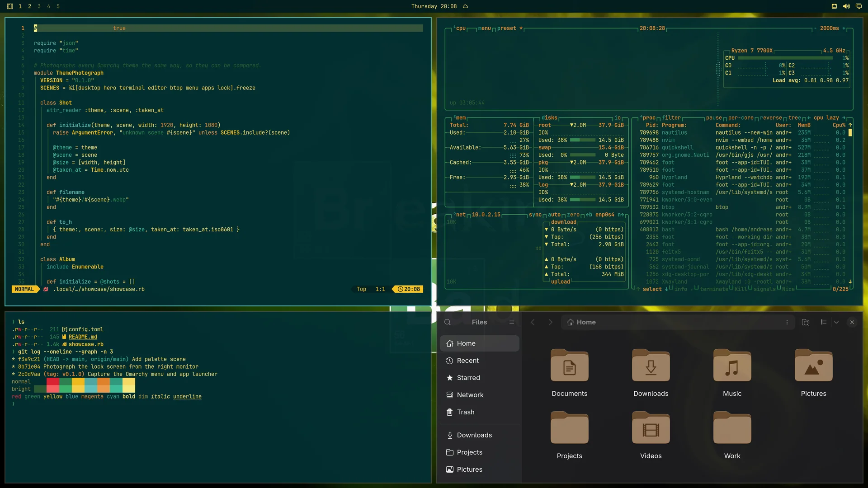The image size is (868, 488).
Task: Switch Files to list view icon
Action: (824, 322)
